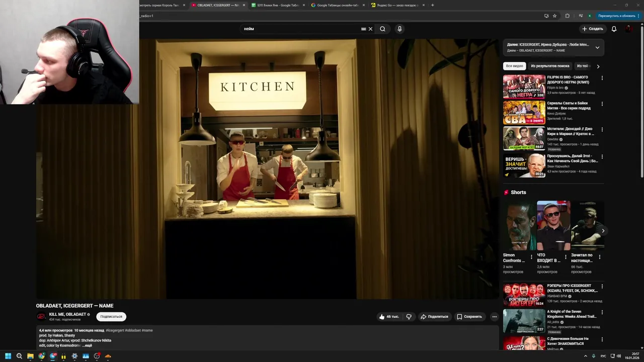
Task: Open KILL ME, OBLADAET channel avatar
Action: coord(41,317)
